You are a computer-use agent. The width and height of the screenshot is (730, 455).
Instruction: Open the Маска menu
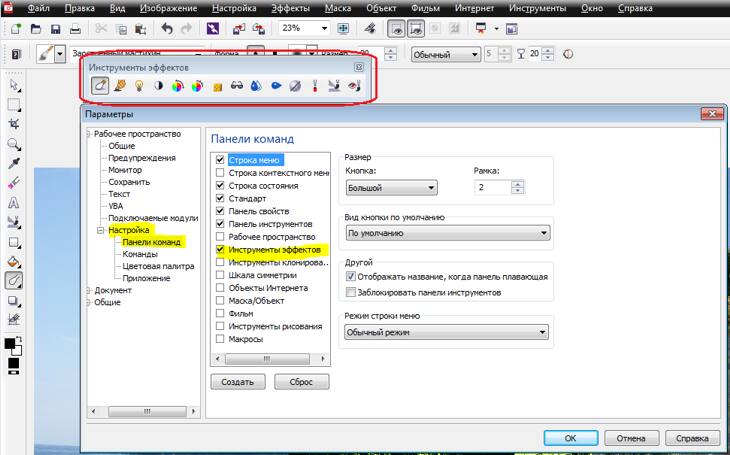pos(337,7)
